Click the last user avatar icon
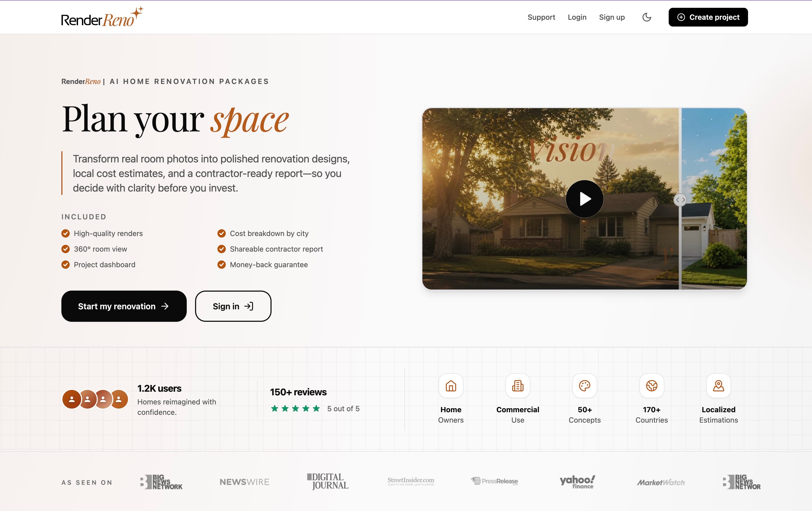Image resolution: width=812 pixels, height=511 pixels. [x=119, y=399]
